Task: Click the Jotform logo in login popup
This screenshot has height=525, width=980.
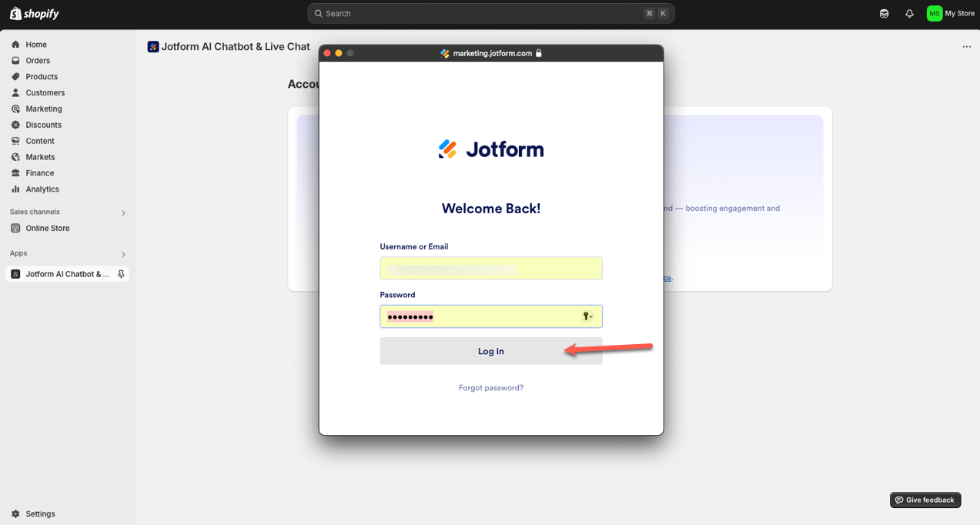Action: (x=491, y=149)
